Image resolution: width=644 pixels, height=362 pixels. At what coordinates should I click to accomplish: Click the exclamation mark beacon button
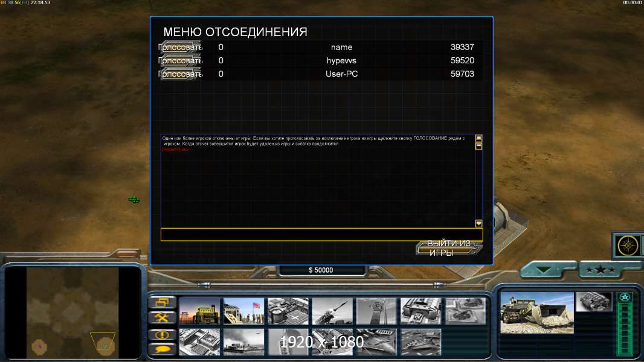click(163, 334)
